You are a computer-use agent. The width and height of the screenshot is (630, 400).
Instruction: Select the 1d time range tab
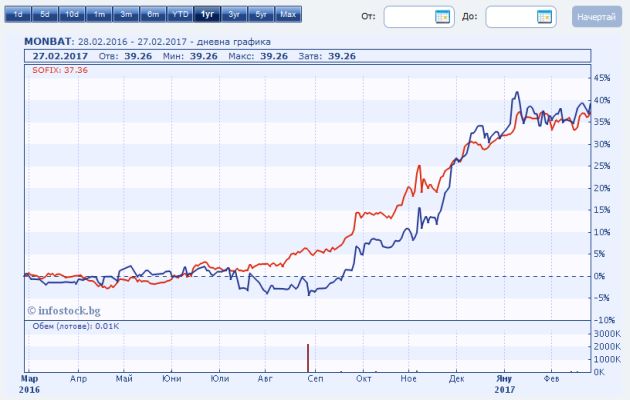(x=18, y=14)
